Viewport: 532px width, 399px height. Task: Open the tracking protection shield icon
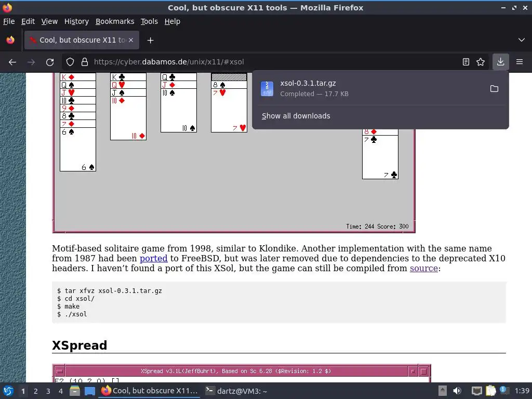70,62
